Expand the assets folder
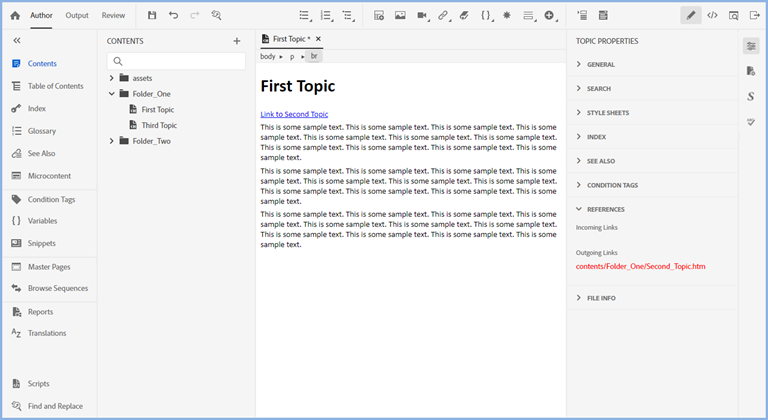The image size is (768, 420). pos(112,78)
